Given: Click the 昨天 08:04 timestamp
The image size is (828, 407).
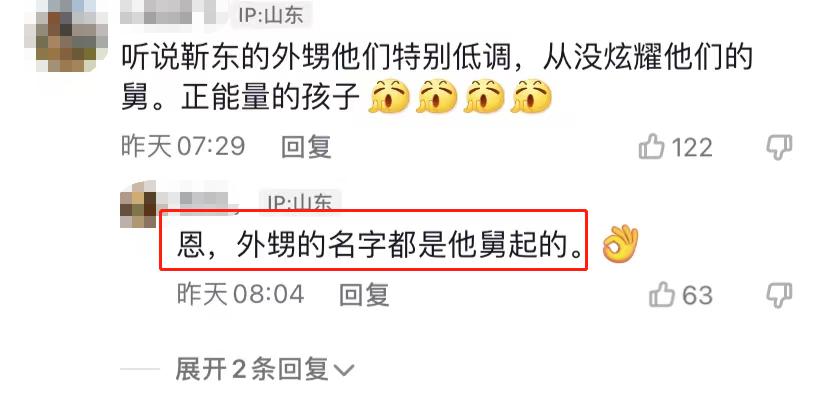Looking at the screenshot, I should click(x=241, y=294).
